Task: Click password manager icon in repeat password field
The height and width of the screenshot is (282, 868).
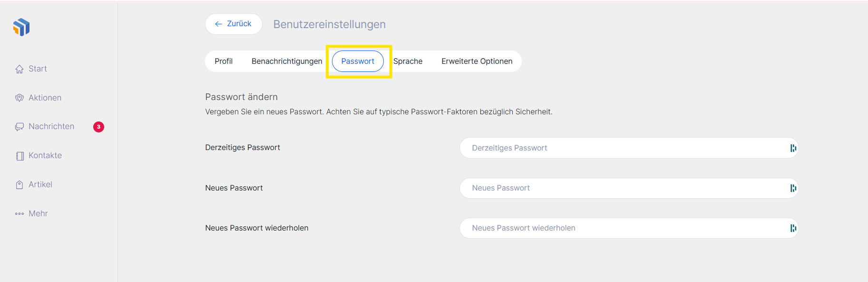Action: 793,228
